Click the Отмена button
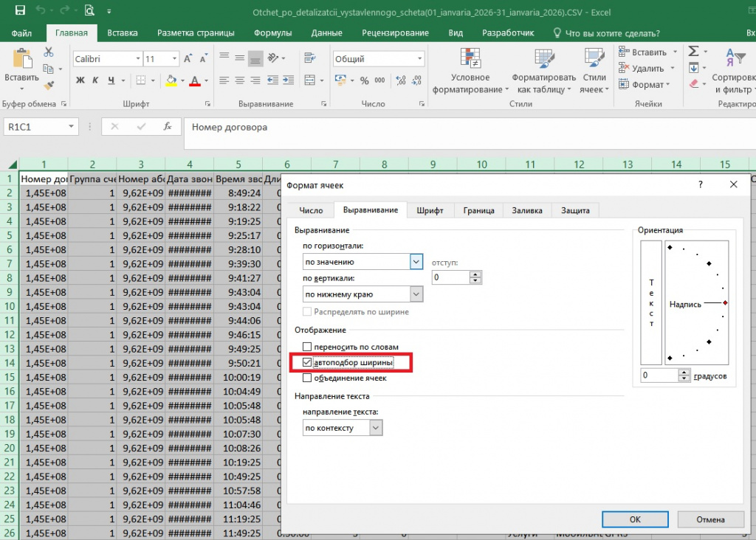The image size is (756, 540). pyautogui.click(x=710, y=519)
